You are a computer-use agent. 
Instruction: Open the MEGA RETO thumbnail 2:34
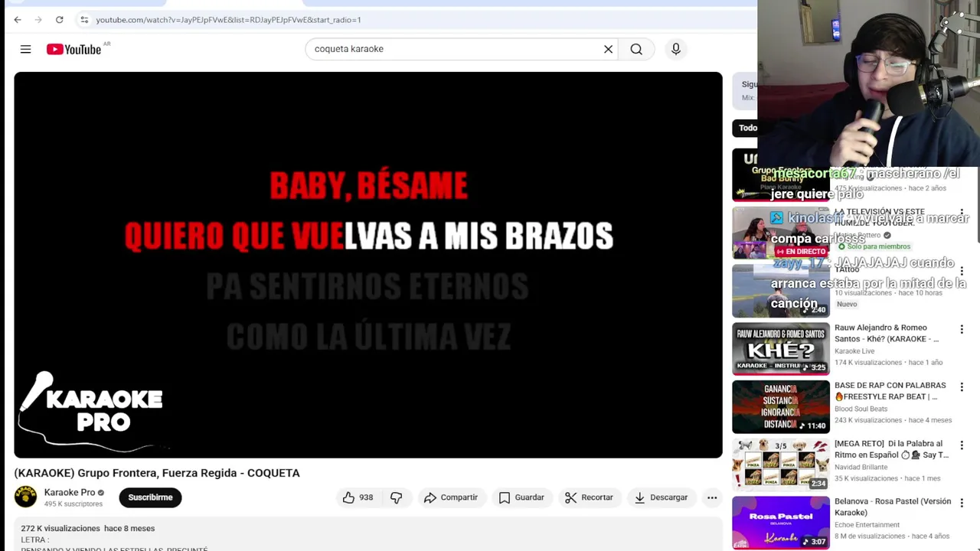[x=780, y=465]
